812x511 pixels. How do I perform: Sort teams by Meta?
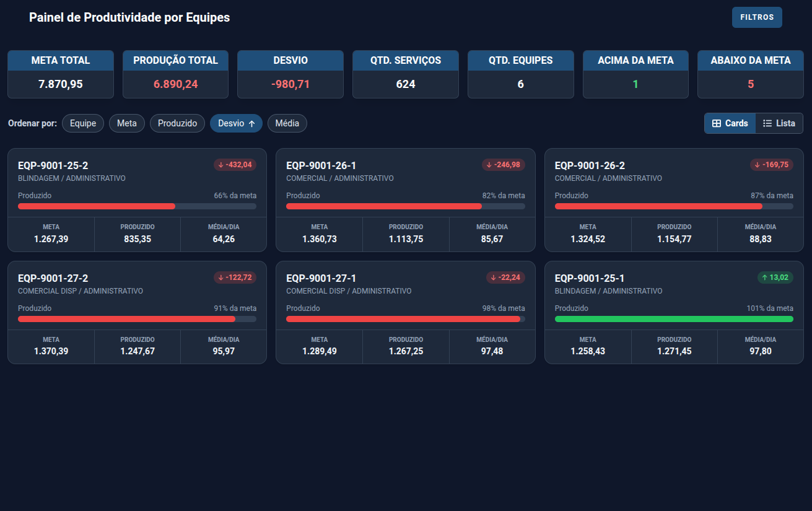tap(127, 123)
